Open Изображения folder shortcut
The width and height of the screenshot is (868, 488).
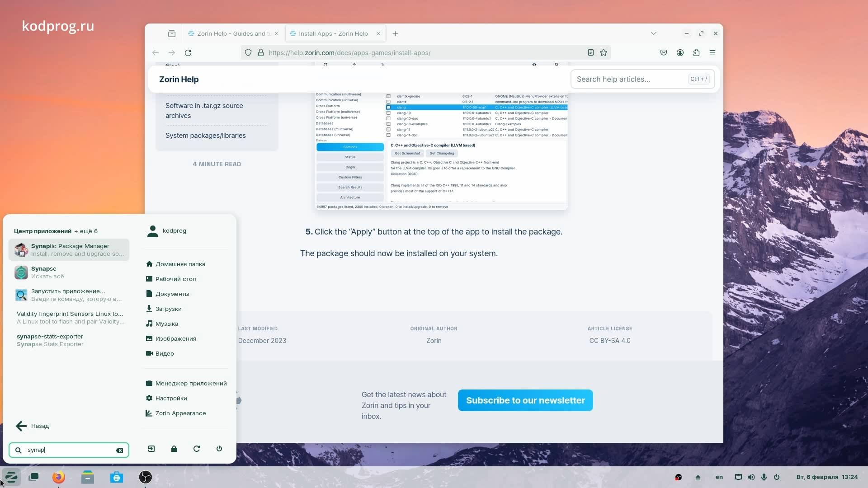[x=171, y=338]
